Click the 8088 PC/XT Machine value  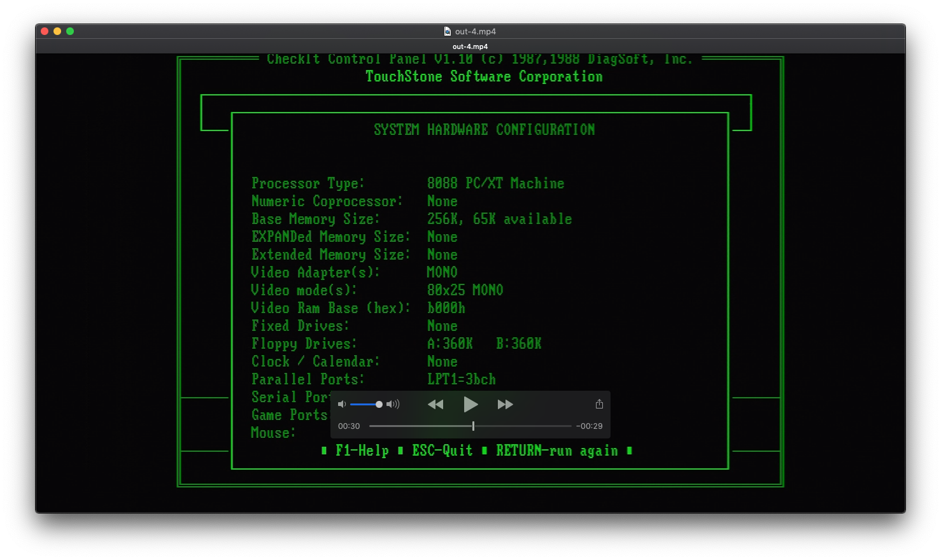(x=495, y=183)
